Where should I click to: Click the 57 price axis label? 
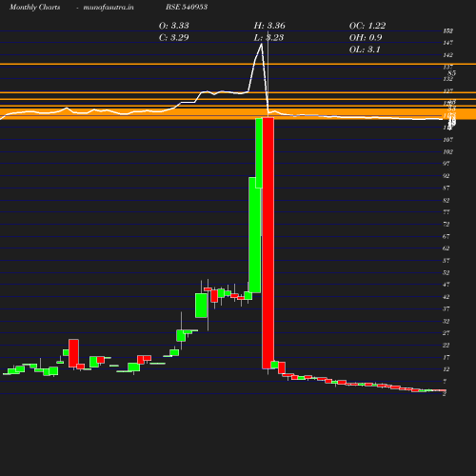[446, 261]
